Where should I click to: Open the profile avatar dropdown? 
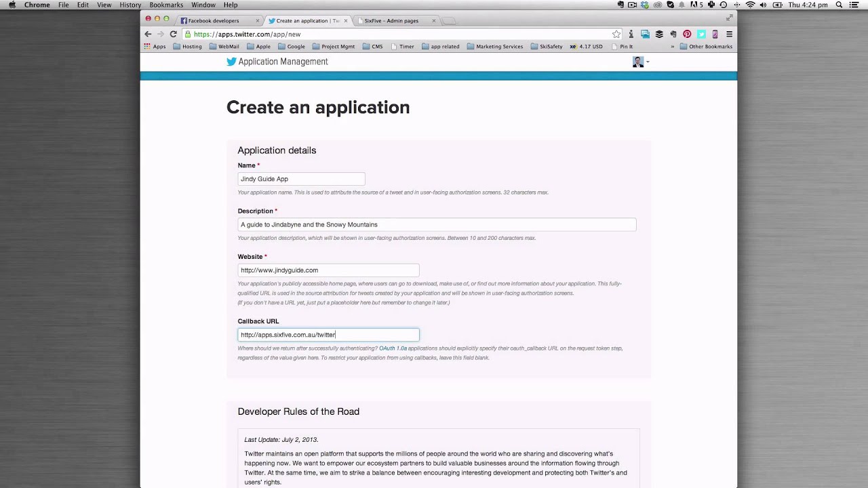[x=641, y=62]
